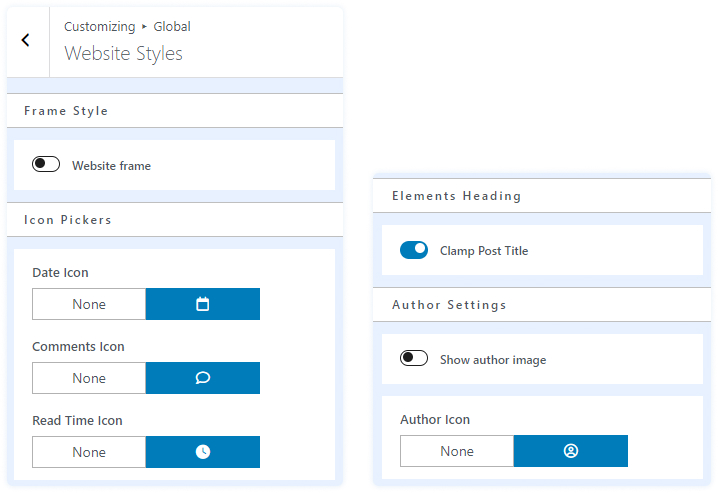Viewport: 718px width, 493px height.
Task: Click the Author Settings section header
Action: coord(449,305)
